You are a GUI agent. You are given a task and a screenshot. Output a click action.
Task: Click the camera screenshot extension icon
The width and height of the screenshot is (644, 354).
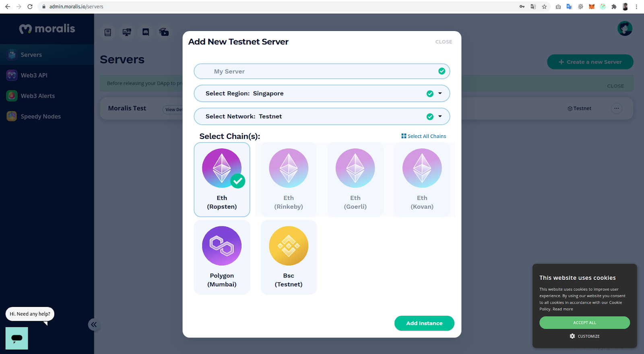pos(558,6)
